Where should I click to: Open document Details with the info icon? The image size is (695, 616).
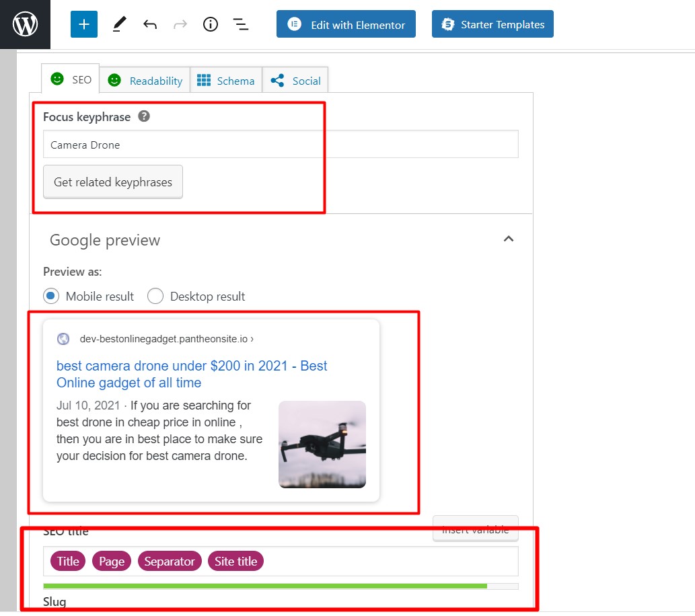point(210,24)
